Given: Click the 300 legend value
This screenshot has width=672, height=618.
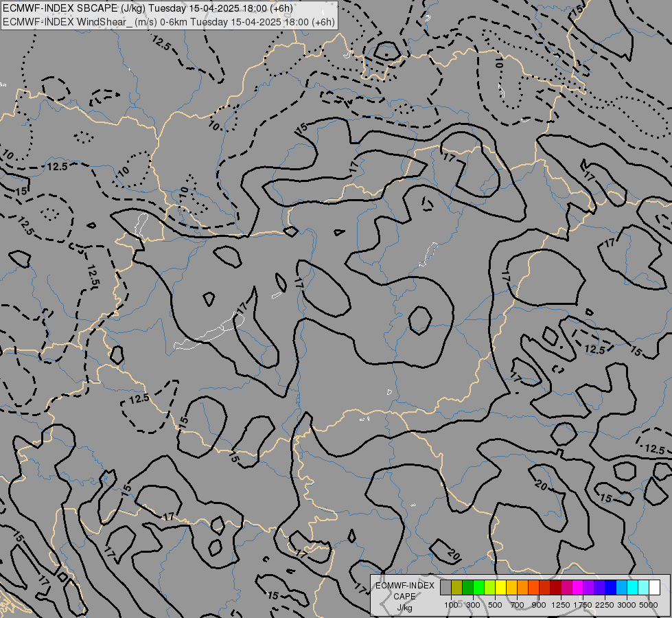Looking at the screenshot, I should click(473, 605).
